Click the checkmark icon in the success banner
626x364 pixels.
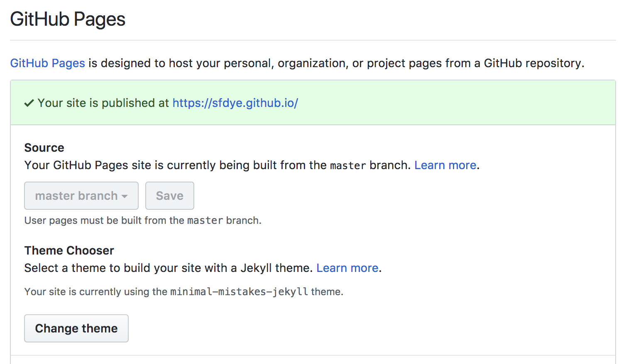click(29, 102)
